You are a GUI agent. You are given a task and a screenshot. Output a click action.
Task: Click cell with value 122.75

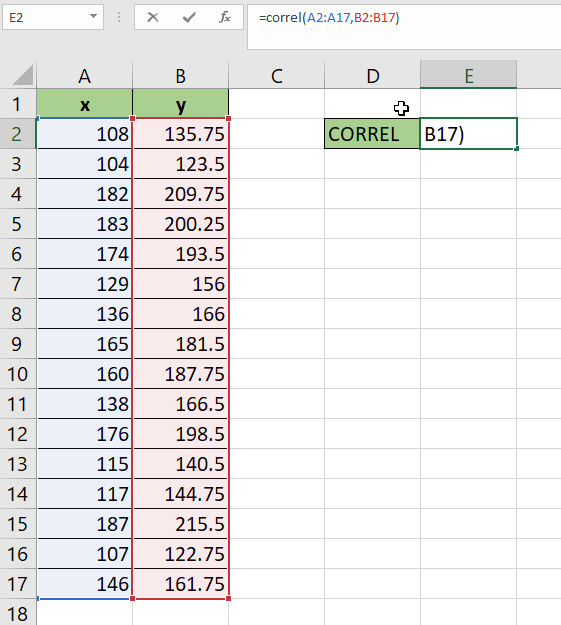click(x=181, y=554)
